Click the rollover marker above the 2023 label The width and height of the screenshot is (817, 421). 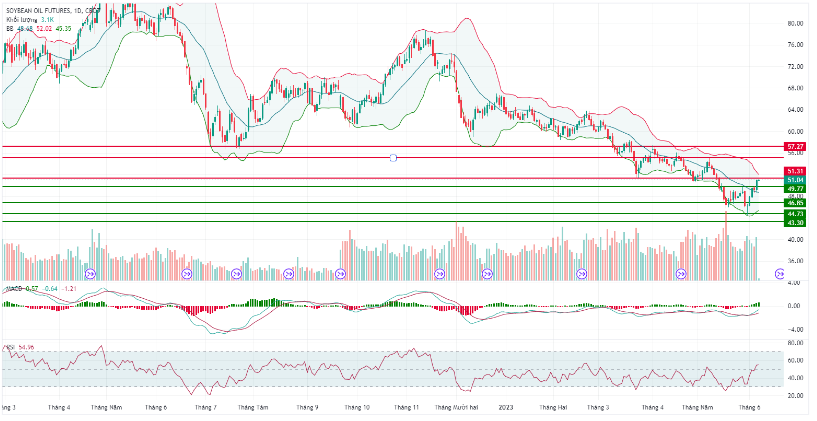point(486,273)
